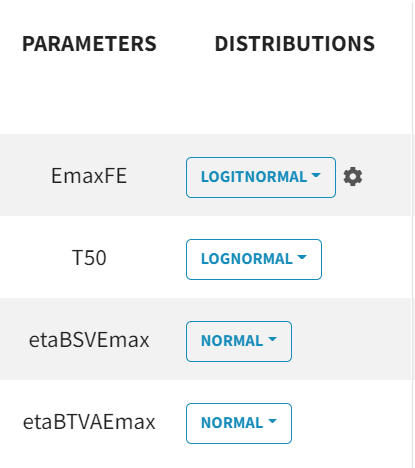This screenshot has width=415, height=468.
Task: Click the NORMAL text in etaBTVAEmax row
Action: (x=232, y=423)
